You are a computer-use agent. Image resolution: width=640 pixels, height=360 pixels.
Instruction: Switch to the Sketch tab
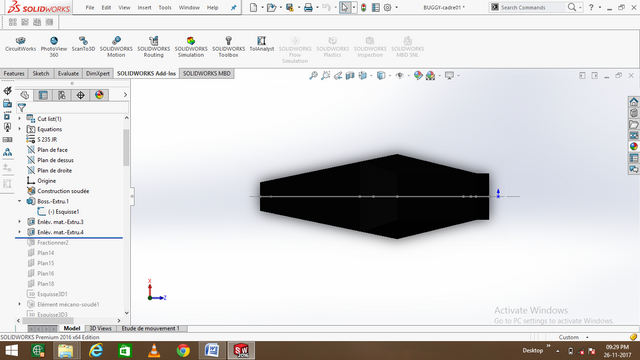[x=41, y=73]
